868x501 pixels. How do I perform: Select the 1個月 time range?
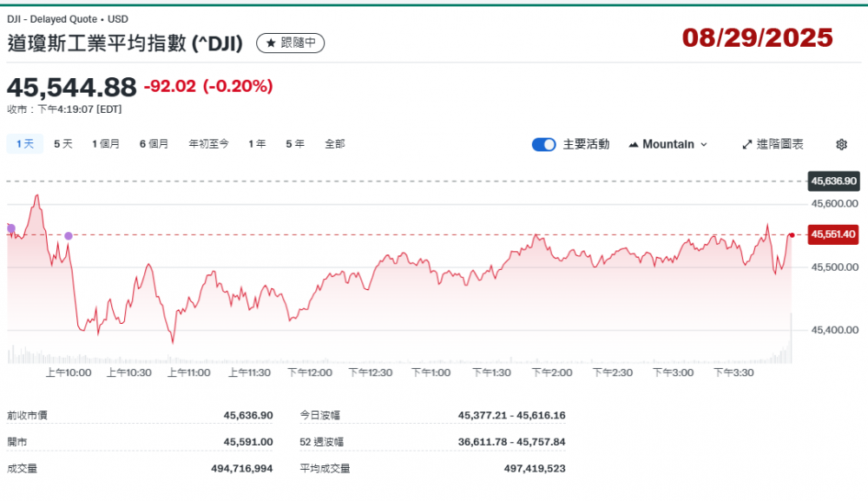pyautogui.click(x=106, y=144)
